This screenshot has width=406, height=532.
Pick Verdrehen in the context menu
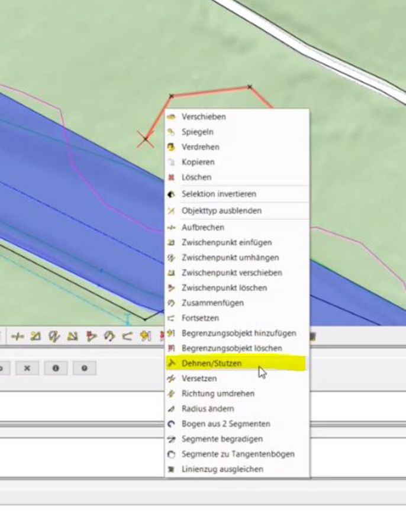tap(237, 147)
